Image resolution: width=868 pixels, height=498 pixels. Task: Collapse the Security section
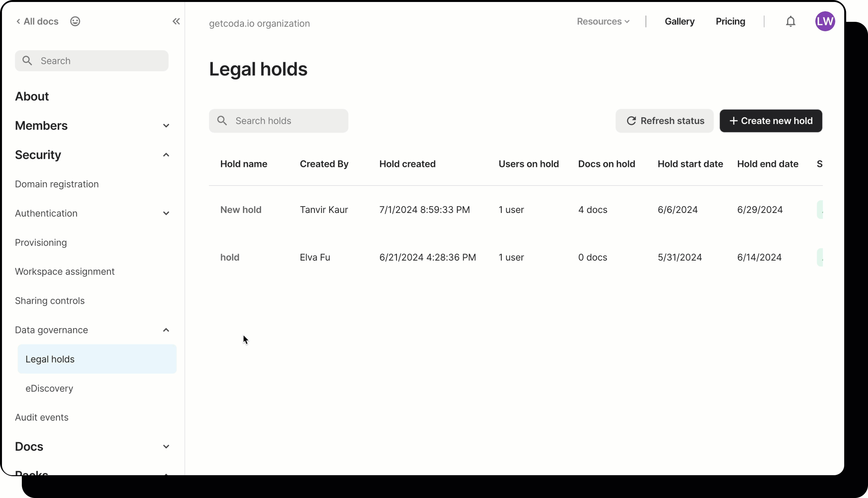tap(166, 155)
